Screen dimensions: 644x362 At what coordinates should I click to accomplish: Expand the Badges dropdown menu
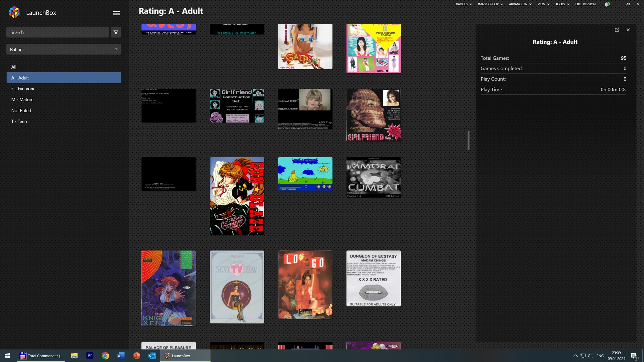pyautogui.click(x=464, y=4)
